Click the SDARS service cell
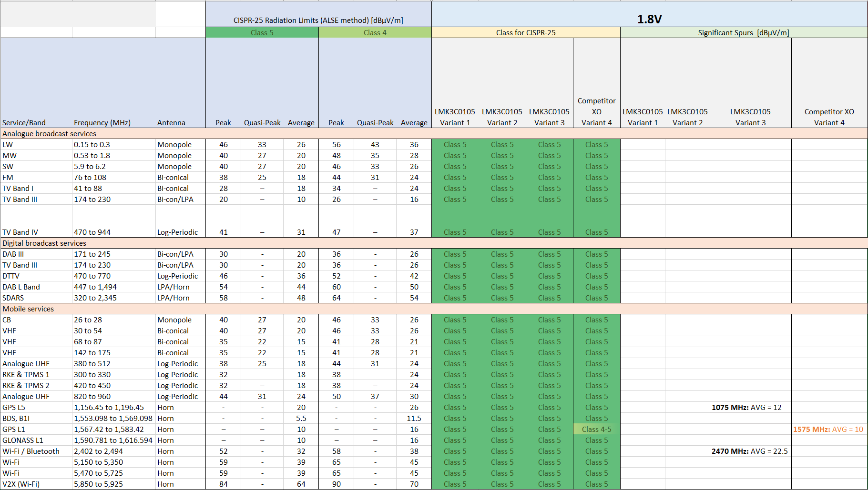868x490 pixels. [13, 298]
